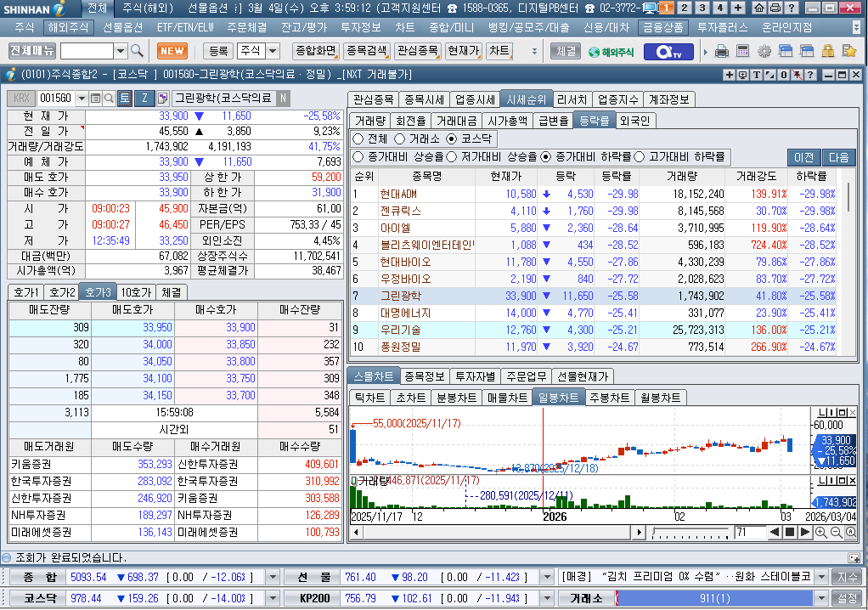
Task: Click the 해외주식 globe icon
Action: point(611,52)
